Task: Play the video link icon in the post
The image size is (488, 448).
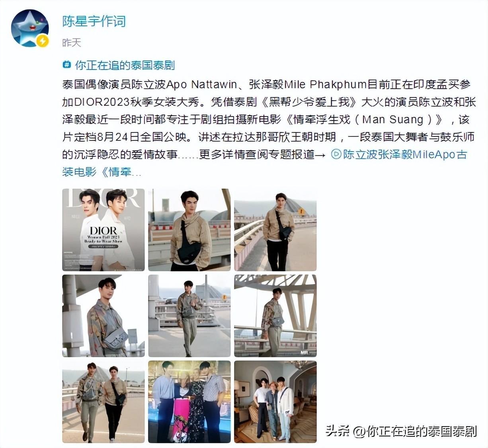Action: pos(336,154)
